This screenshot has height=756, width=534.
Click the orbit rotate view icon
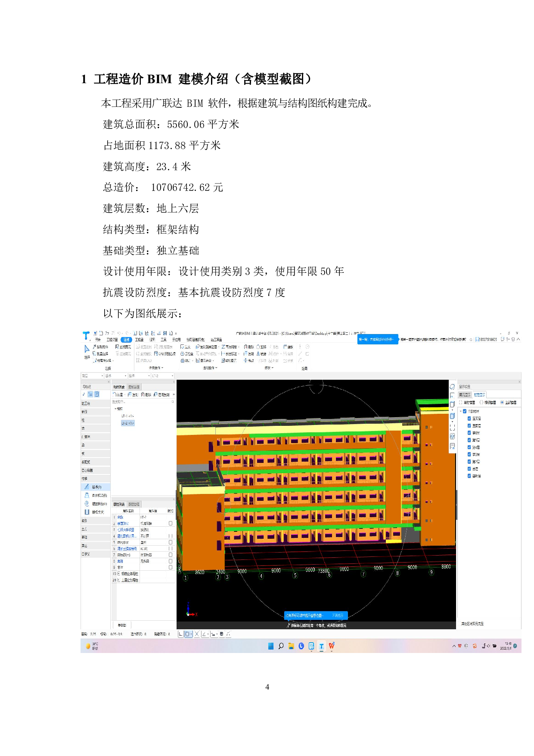pyautogui.click(x=452, y=387)
